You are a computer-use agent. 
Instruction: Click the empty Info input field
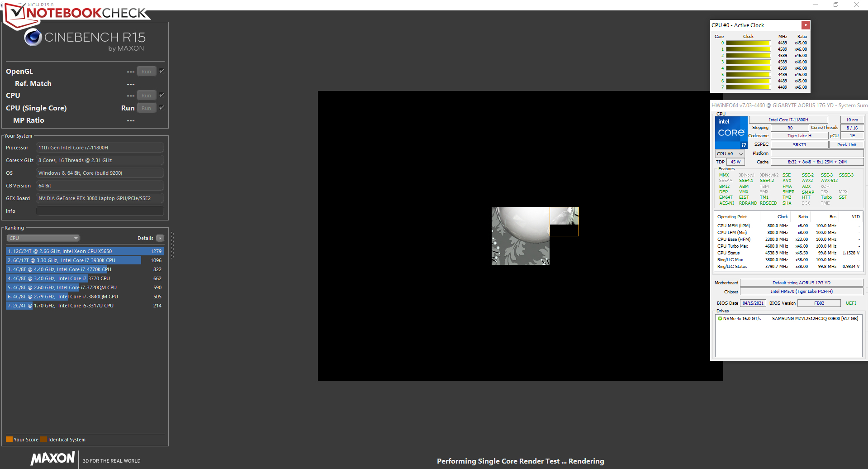pyautogui.click(x=100, y=211)
